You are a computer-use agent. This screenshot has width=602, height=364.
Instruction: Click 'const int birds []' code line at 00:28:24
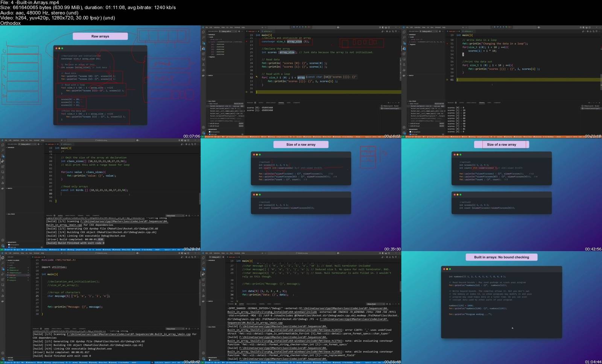[x=94, y=190]
